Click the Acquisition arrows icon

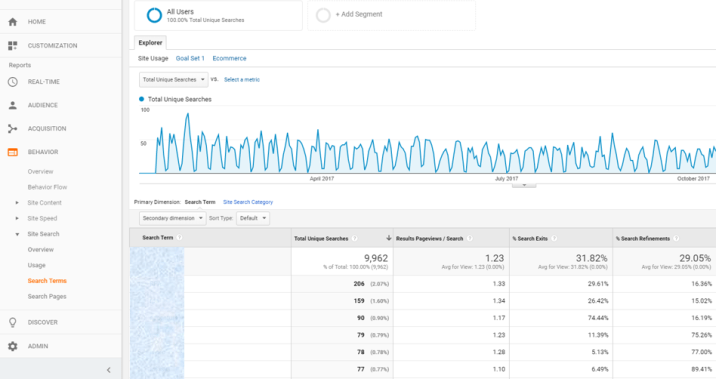coord(13,129)
